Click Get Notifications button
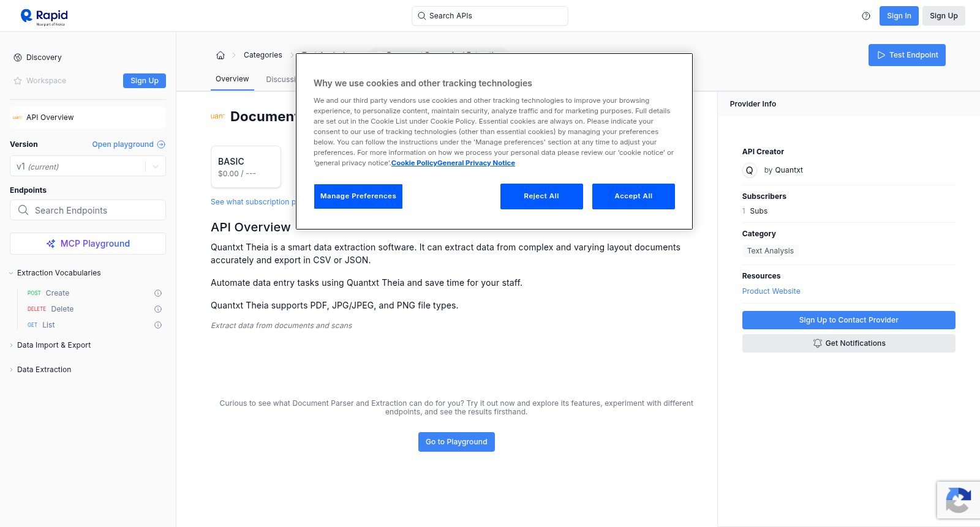This screenshot has height=527, width=980. tap(848, 343)
